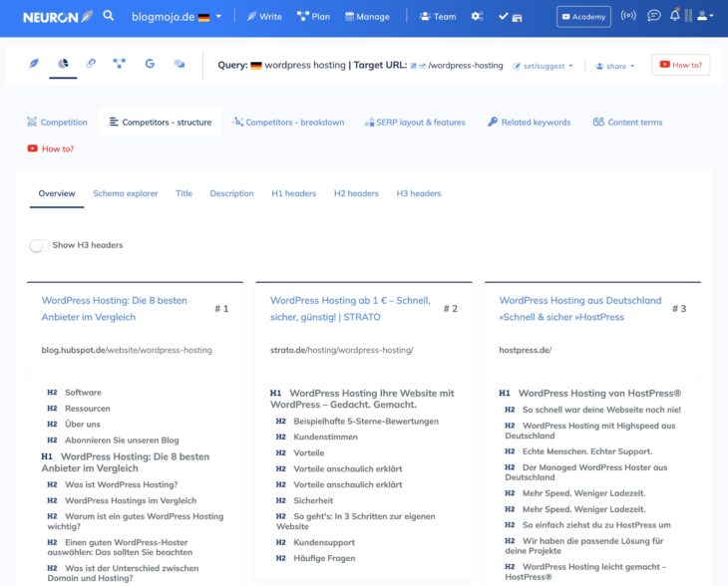This screenshot has height=586, width=728.
Task: Open the chat speech bubble icon
Action: (654, 16)
